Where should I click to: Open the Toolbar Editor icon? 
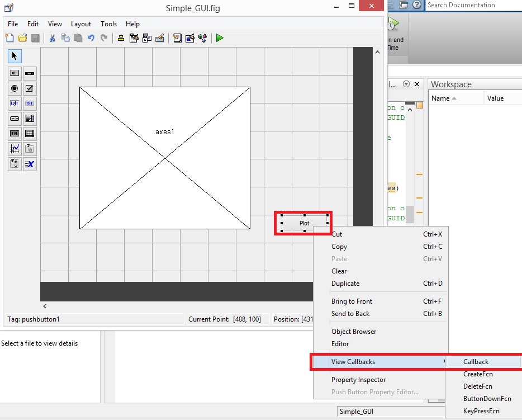160,38
